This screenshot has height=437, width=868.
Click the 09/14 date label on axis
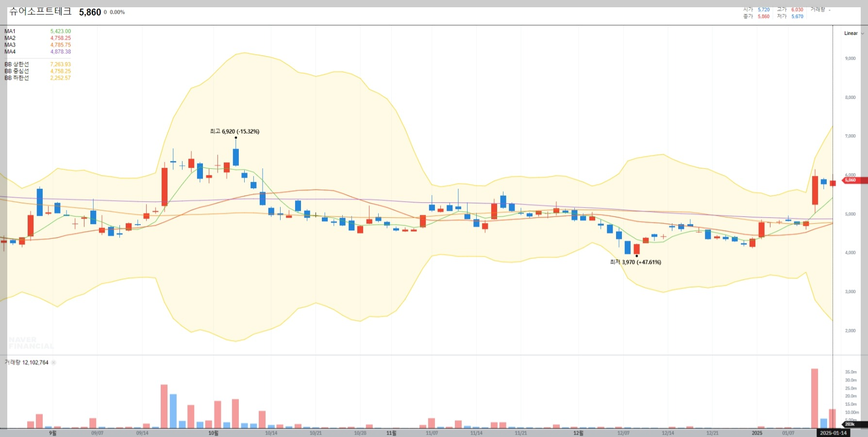142,433
